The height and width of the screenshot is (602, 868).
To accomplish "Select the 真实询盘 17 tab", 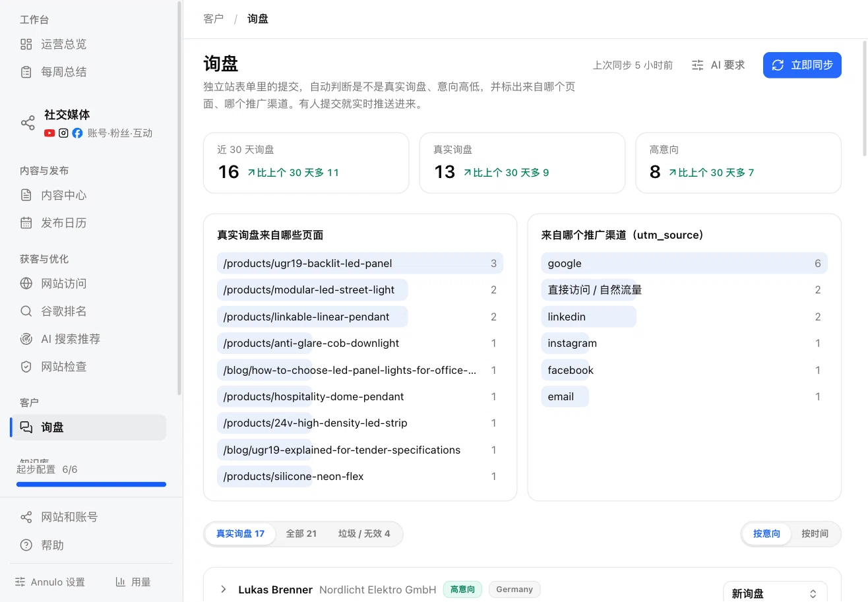I will pyautogui.click(x=240, y=533).
